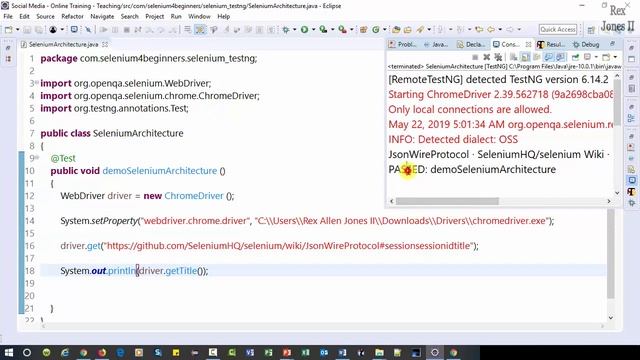Open the New Java Class dropdown arrow
640x360 pixels.
click(x=384, y=29)
